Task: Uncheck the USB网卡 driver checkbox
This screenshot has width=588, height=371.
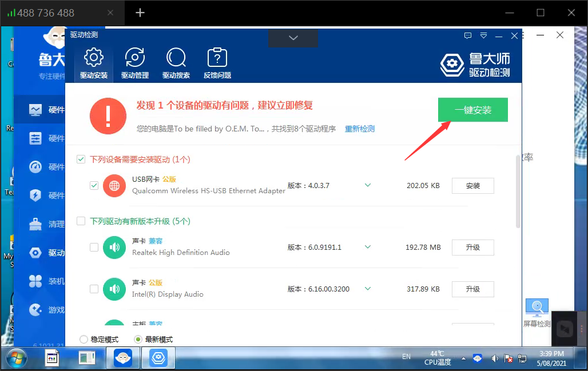Action: [x=94, y=186]
